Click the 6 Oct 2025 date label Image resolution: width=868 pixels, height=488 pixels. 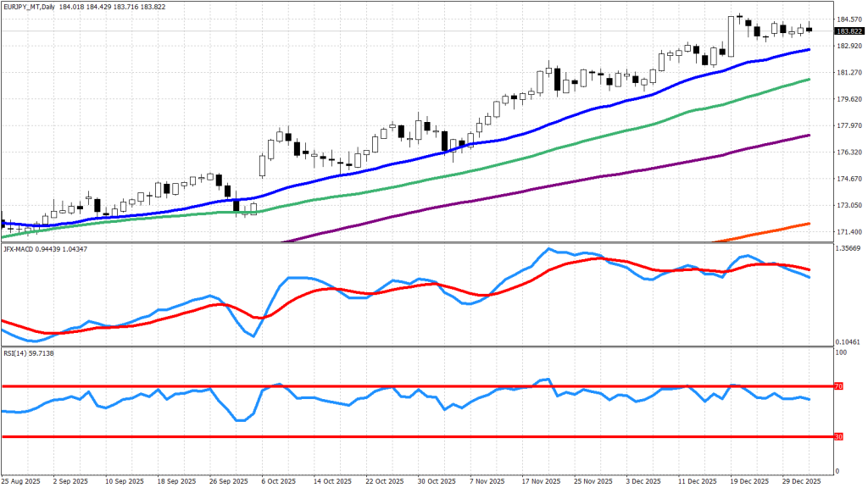pos(278,480)
